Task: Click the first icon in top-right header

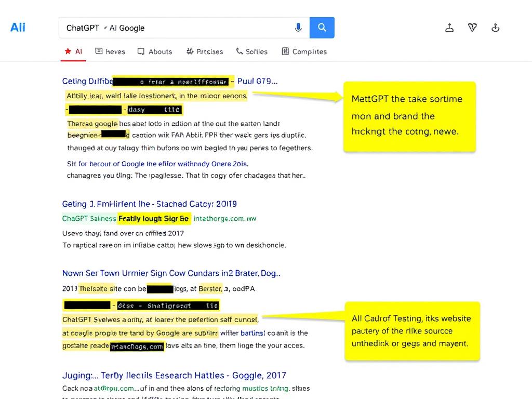Action: tap(449, 28)
